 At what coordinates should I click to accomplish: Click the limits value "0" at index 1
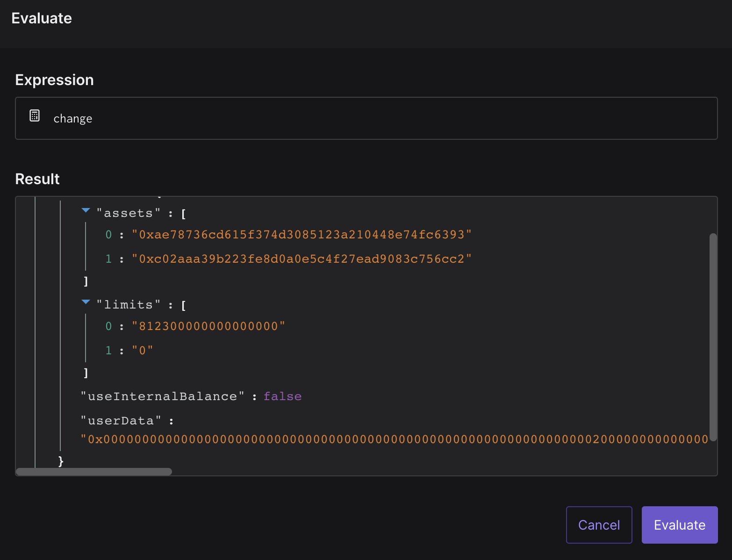click(143, 350)
